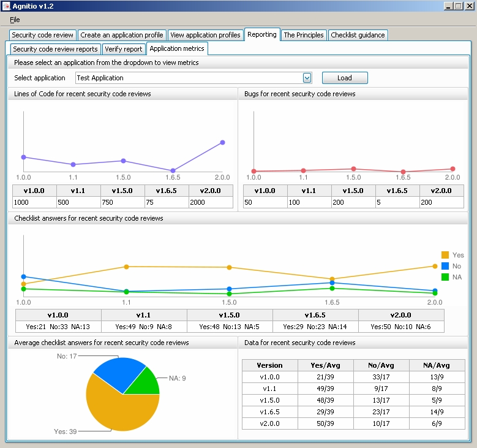
Task: Click the Version column header
Action: tap(270, 365)
